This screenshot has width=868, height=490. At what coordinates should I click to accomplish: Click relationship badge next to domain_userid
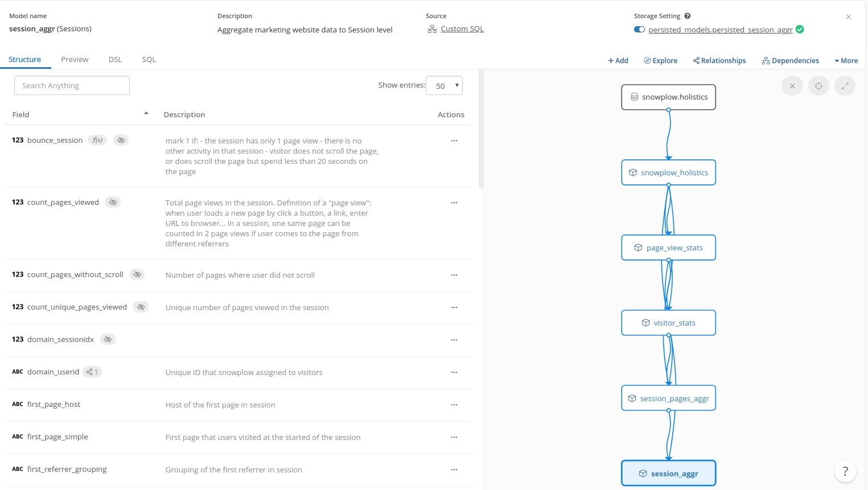point(92,372)
